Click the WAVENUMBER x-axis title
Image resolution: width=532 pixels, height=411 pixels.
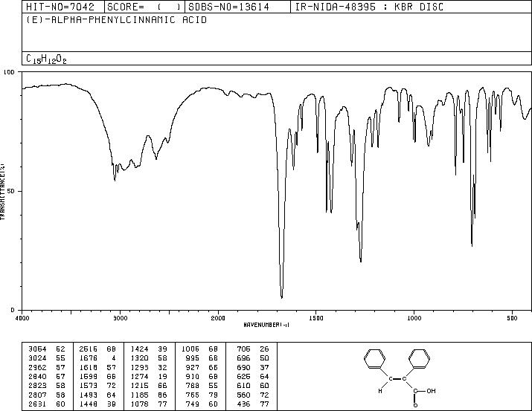266,325
